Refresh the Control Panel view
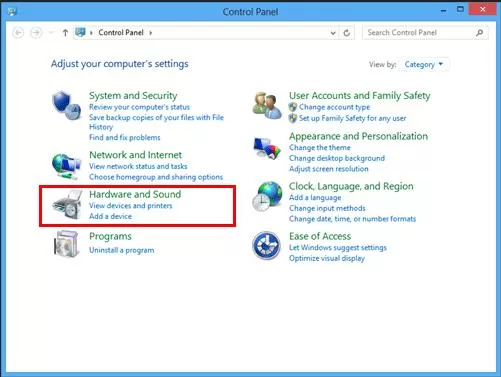 pyautogui.click(x=347, y=33)
